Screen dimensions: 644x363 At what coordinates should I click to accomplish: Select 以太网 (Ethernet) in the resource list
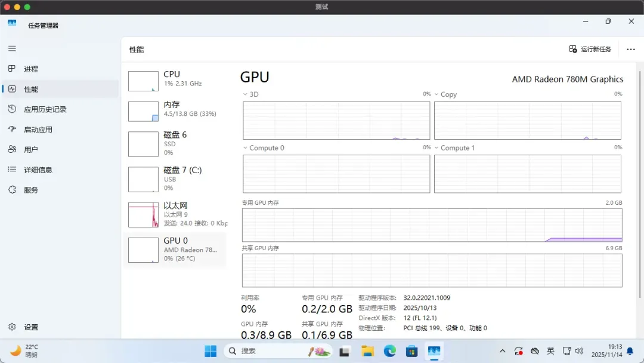177,214
